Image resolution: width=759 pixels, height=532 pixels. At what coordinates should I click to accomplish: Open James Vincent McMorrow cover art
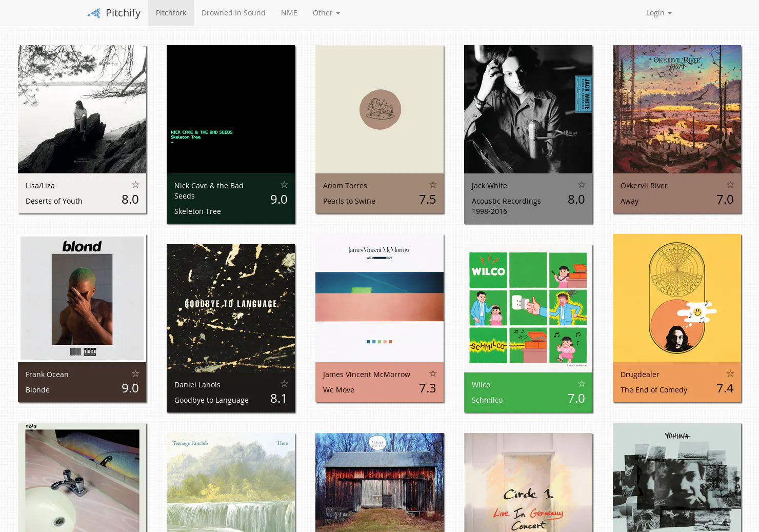click(379, 298)
